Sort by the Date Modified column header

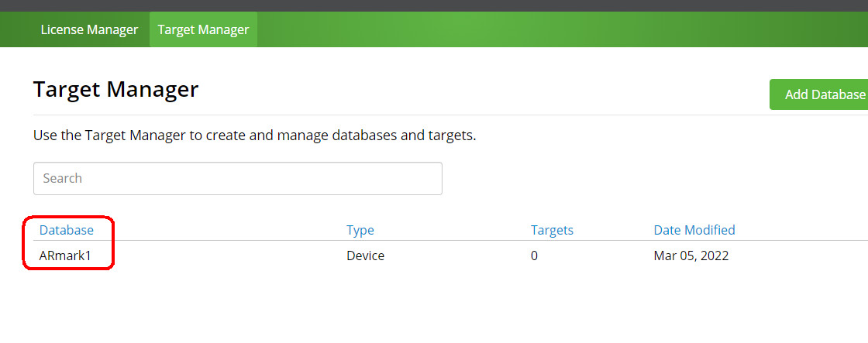pos(694,230)
